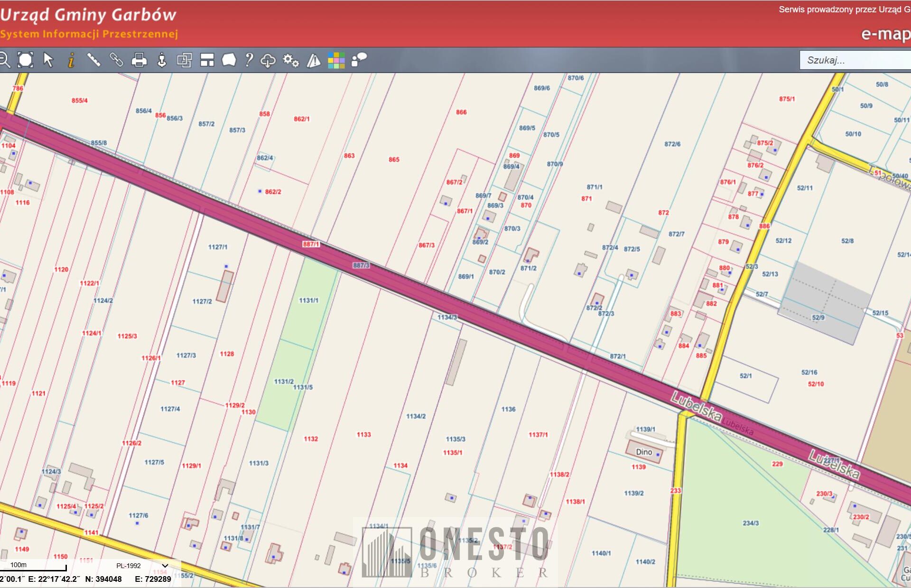Open the colorful grid palette
911x588 pixels.
click(x=336, y=60)
